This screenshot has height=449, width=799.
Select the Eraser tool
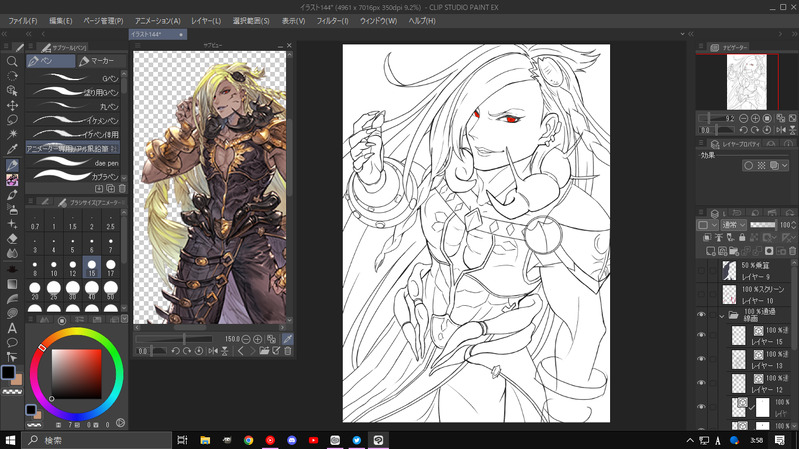[x=12, y=239]
